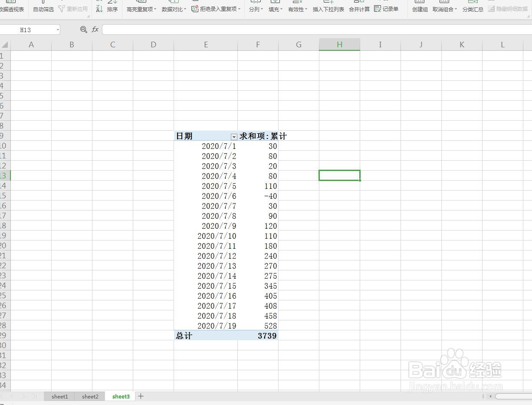Switch to the sheet1 tab
The image size is (532, 405).
pyautogui.click(x=59, y=396)
